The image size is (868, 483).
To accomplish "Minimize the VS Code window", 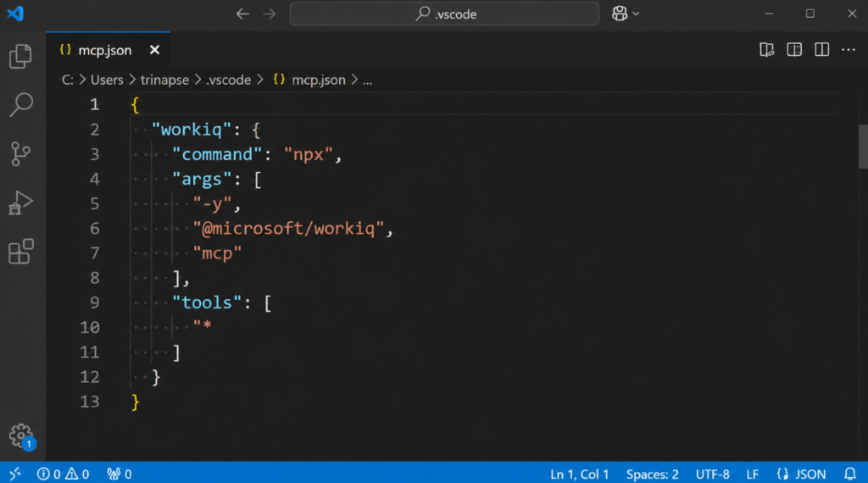I will click(x=769, y=14).
